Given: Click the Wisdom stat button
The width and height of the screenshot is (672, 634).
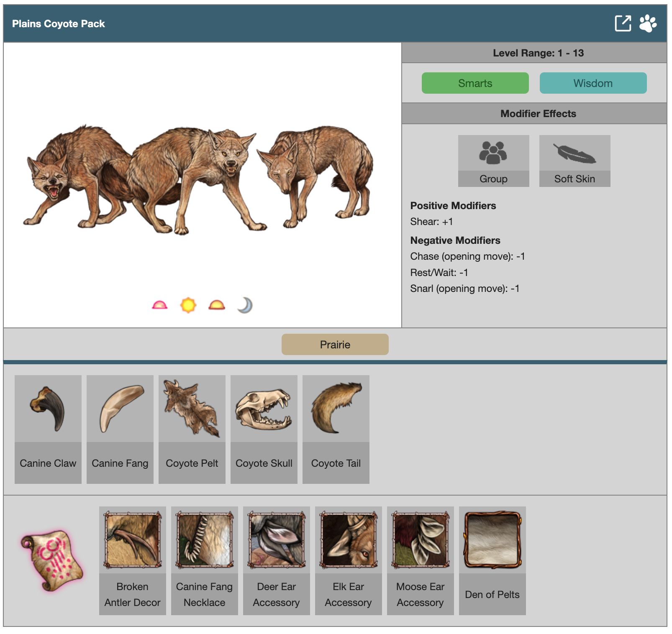Looking at the screenshot, I should [592, 83].
